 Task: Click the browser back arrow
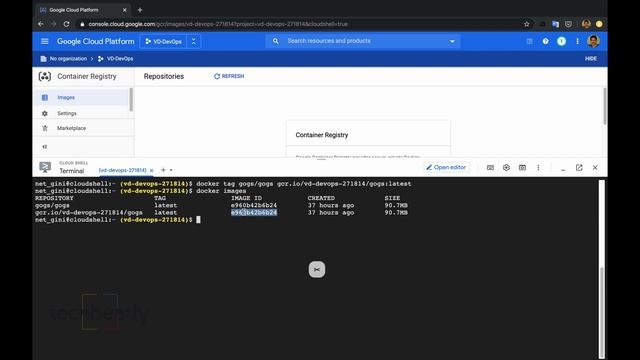[40, 24]
